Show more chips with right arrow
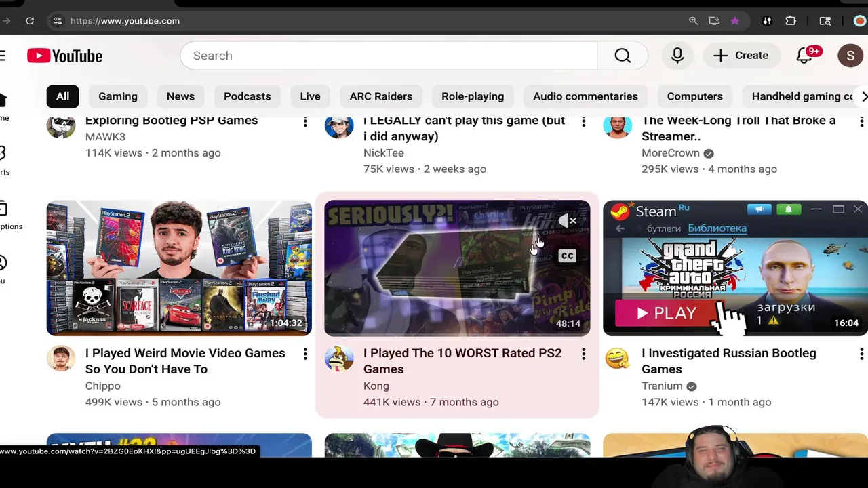This screenshot has width=868, height=488. (x=863, y=96)
